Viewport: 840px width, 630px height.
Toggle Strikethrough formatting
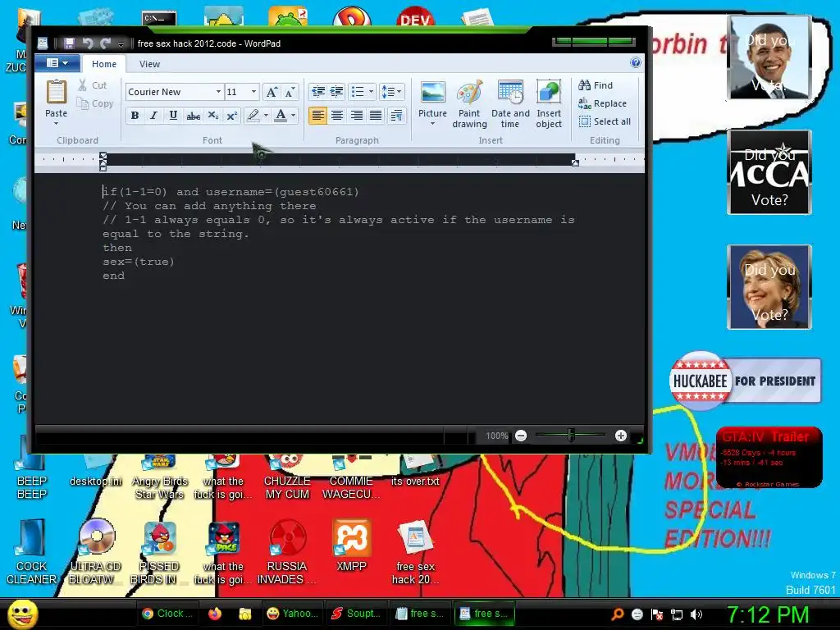point(193,115)
